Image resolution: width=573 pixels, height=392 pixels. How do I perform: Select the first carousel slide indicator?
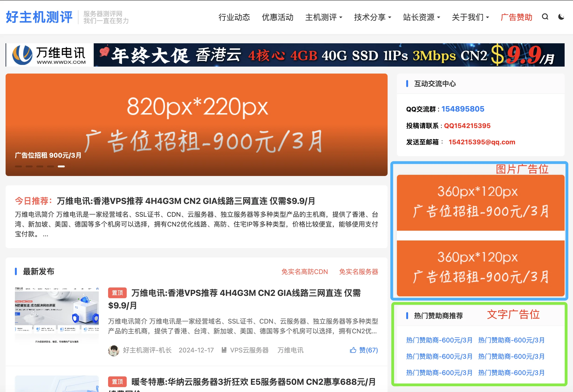(18, 167)
